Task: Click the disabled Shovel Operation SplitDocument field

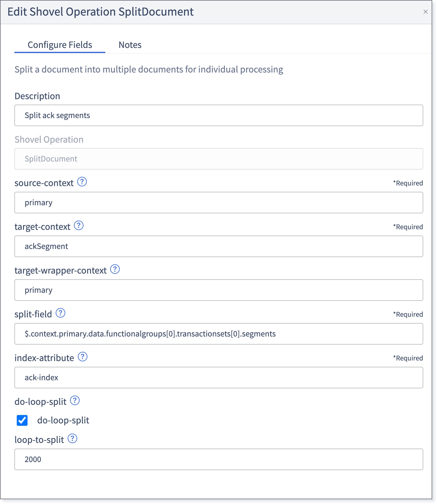Action: (218, 159)
